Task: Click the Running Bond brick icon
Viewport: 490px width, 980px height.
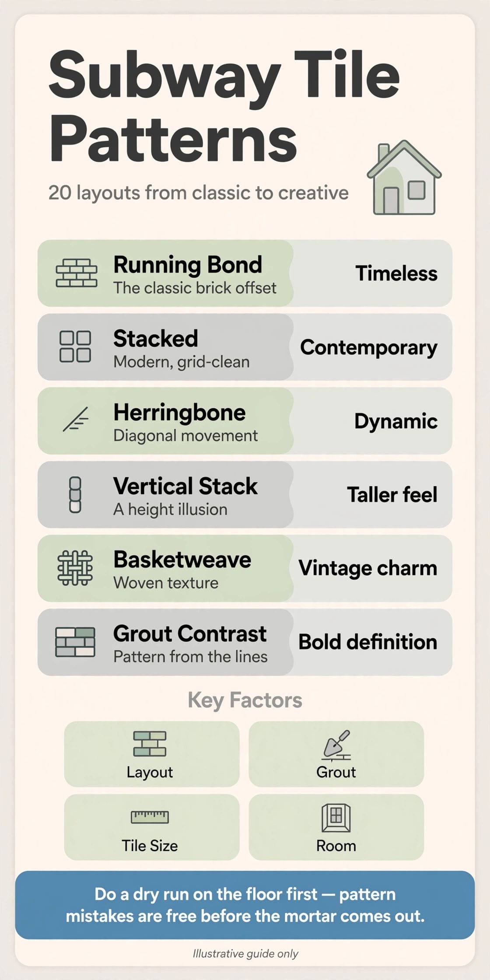Action: [x=77, y=273]
